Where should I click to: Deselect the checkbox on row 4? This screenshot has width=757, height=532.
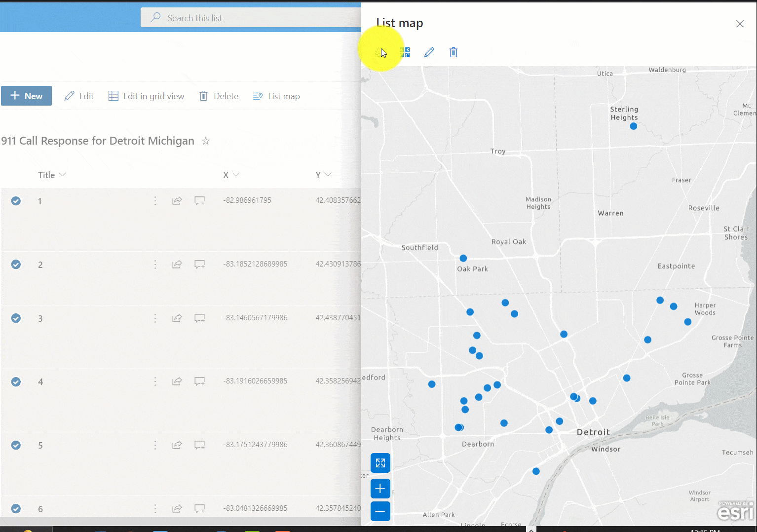point(16,381)
